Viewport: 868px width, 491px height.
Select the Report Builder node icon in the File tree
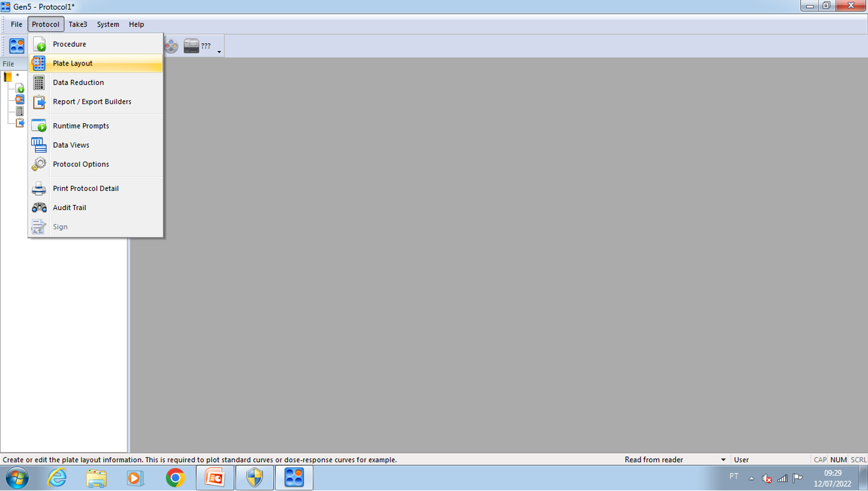point(20,122)
